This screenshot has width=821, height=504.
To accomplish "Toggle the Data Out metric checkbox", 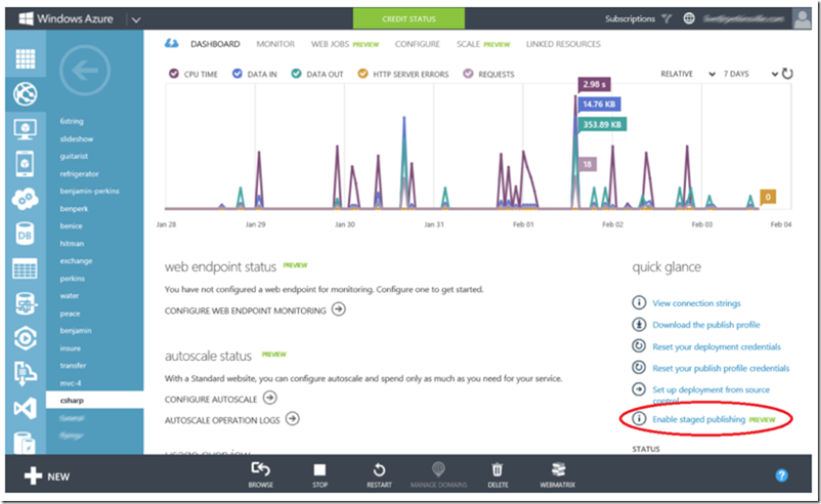I will (297, 73).
